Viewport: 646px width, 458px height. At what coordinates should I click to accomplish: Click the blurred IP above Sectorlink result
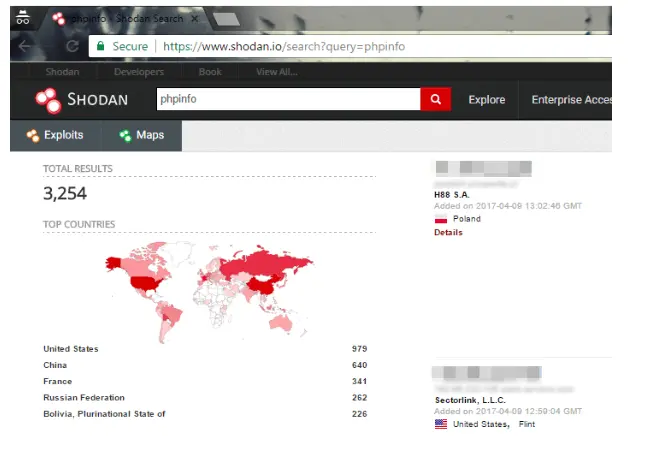coord(487,373)
